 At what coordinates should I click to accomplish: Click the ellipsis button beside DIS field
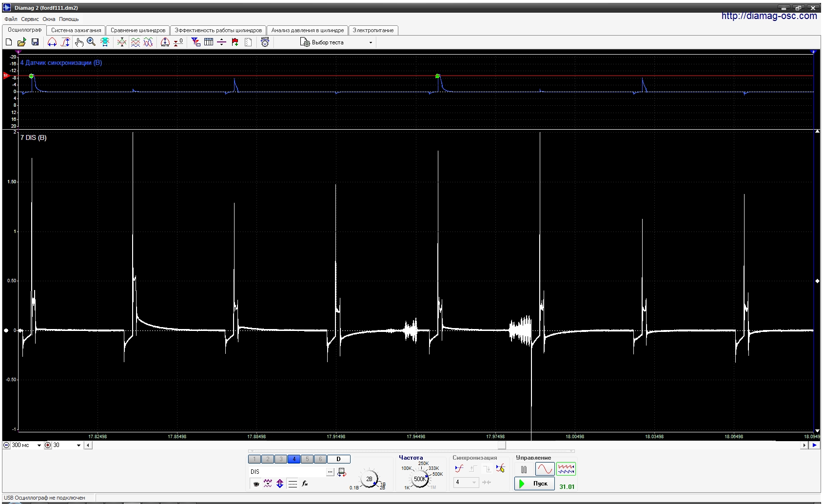click(330, 472)
